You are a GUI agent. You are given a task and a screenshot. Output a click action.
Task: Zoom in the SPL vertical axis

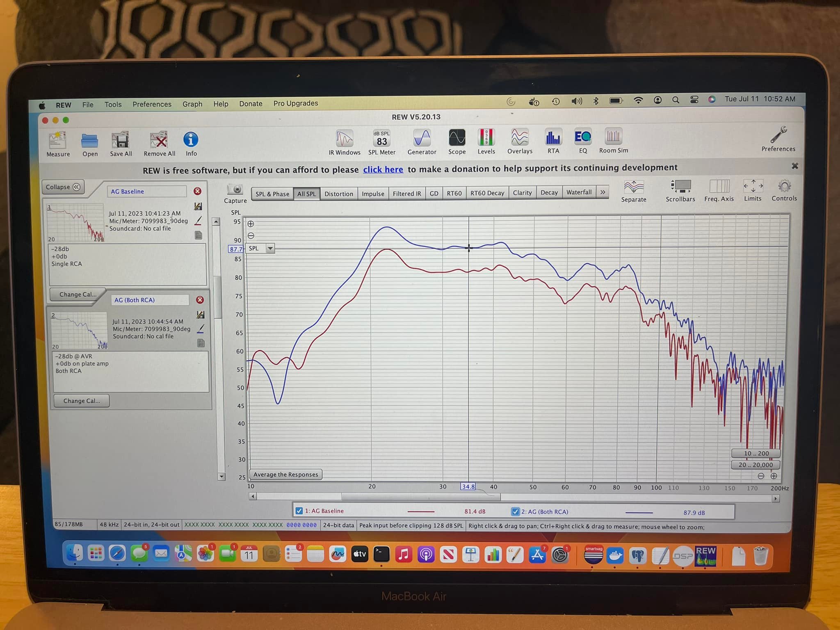coord(251,224)
